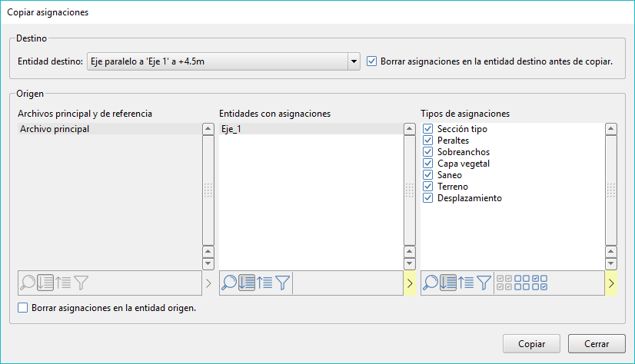
Task: Uncheck the Sección tipo checkbox
Action: (428, 129)
